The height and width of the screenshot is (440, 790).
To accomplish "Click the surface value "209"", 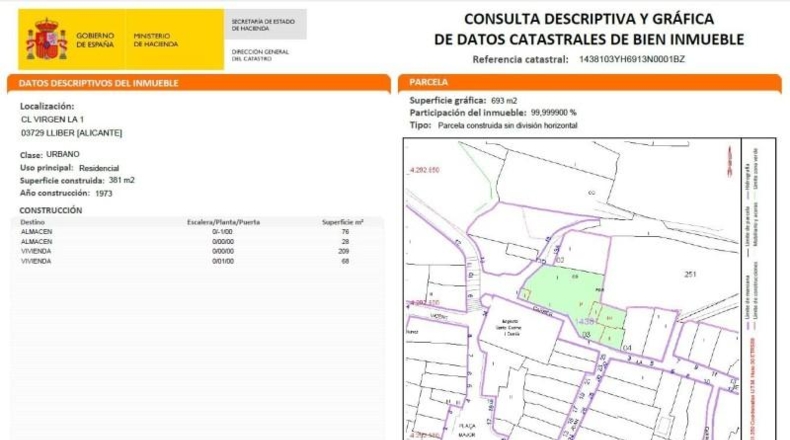I will click(x=344, y=252).
